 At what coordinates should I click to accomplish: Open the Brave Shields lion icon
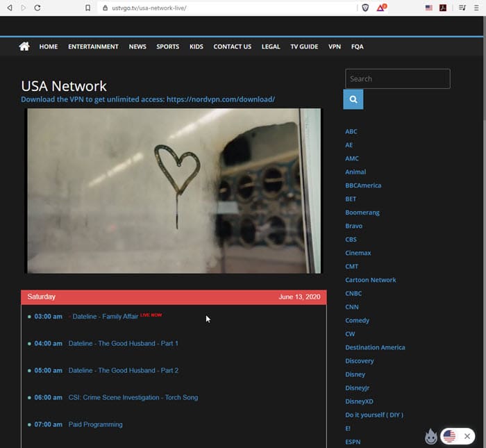click(x=365, y=8)
